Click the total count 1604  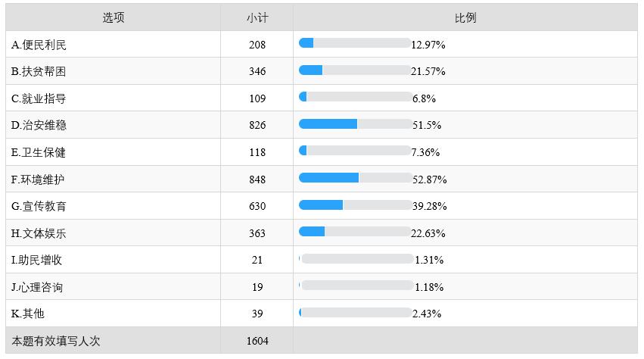(x=257, y=341)
